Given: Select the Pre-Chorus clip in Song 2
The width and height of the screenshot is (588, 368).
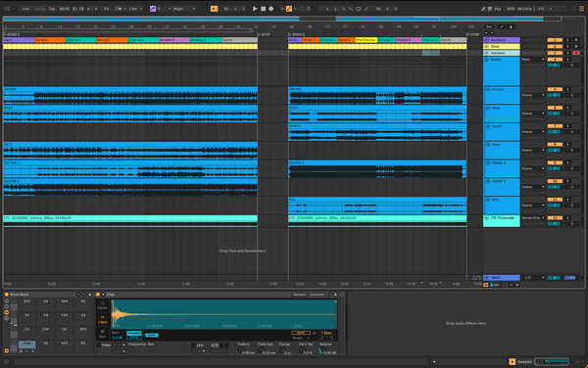Looking at the screenshot, I should (366, 40).
